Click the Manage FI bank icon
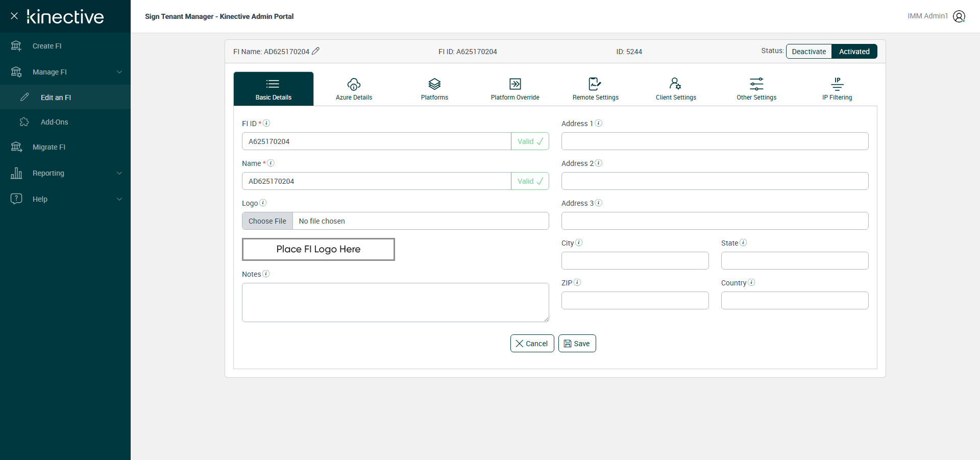This screenshot has height=460, width=980. [x=16, y=72]
